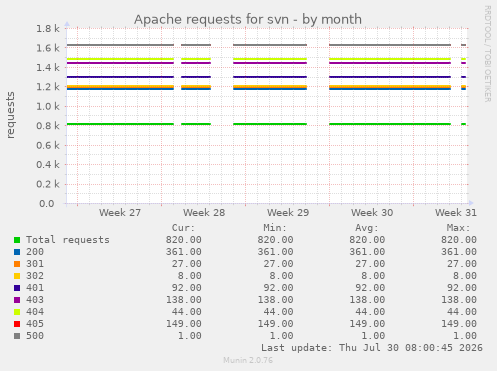This screenshot has height=371, width=497.
Task: Click the graph title Apache requests for svn
Action: point(248,19)
